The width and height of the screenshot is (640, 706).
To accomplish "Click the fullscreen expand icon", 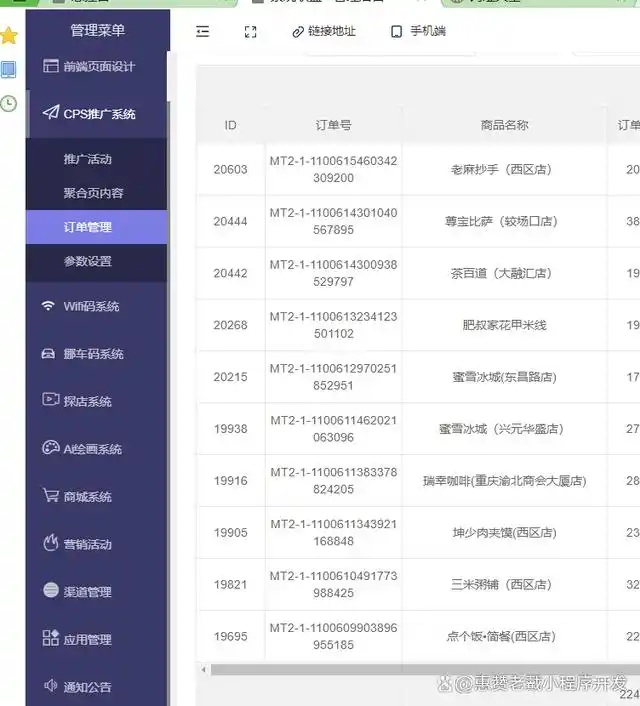I will point(251,32).
